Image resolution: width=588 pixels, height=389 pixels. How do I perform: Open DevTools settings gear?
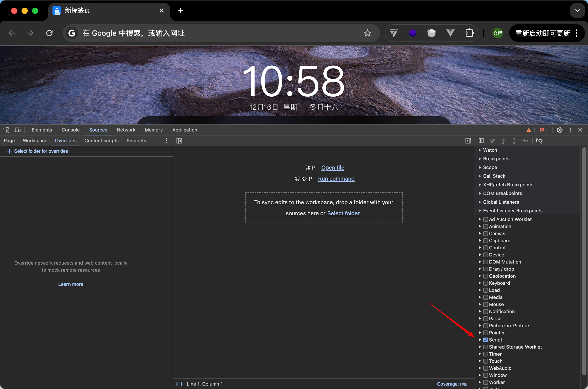tap(559, 130)
